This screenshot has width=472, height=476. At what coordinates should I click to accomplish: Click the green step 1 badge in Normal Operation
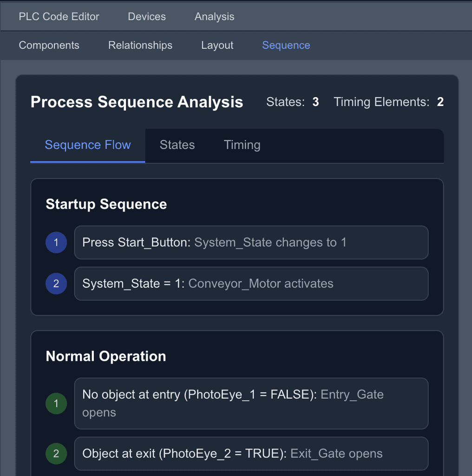coord(56,403)
